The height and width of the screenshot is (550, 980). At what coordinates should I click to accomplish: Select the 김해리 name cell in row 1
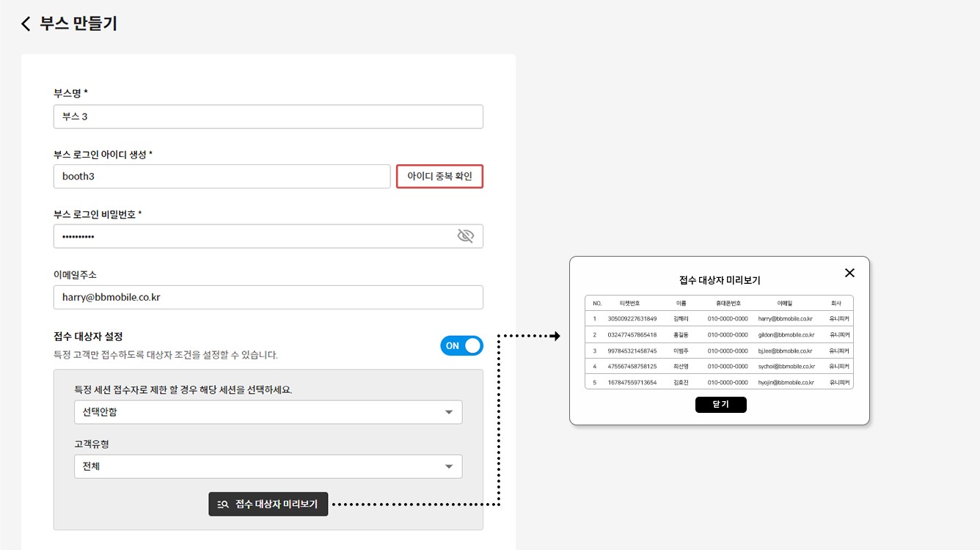pyautogui.click(x=681, y=319)
